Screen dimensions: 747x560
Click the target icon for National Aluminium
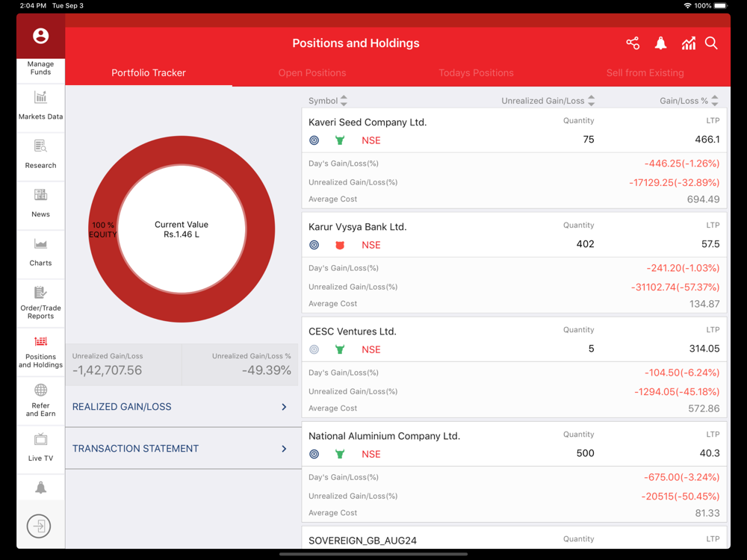pyautogui.click(x=314, y=454)
